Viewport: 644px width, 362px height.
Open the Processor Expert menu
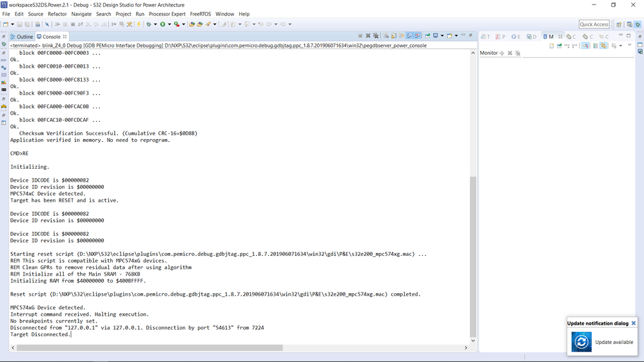(167, 14)
